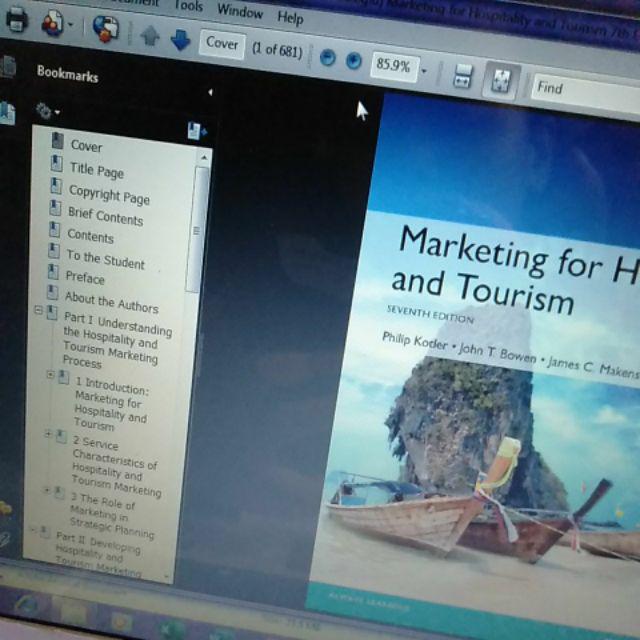This screenshot has width=640, height=640.
Task: Click the Print icon in toolbar
Action: 17,18
